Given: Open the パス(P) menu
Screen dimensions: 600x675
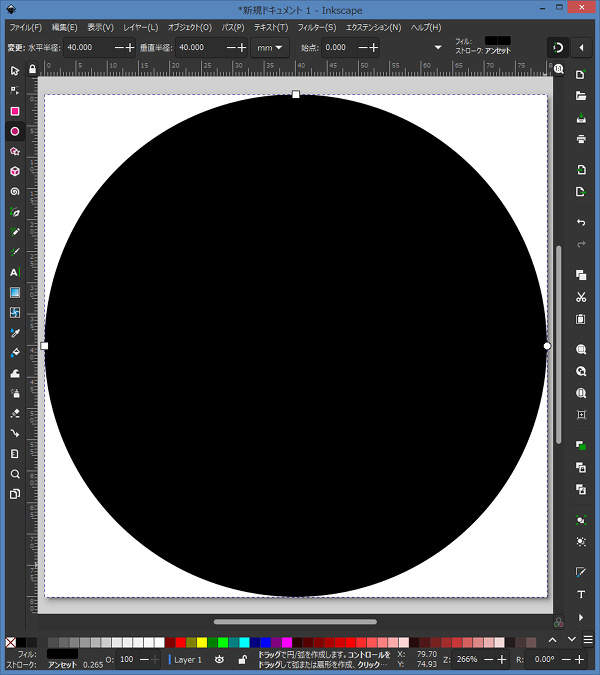Looking at the screenshot, I should pyautogui.click(x=233, y=27).
